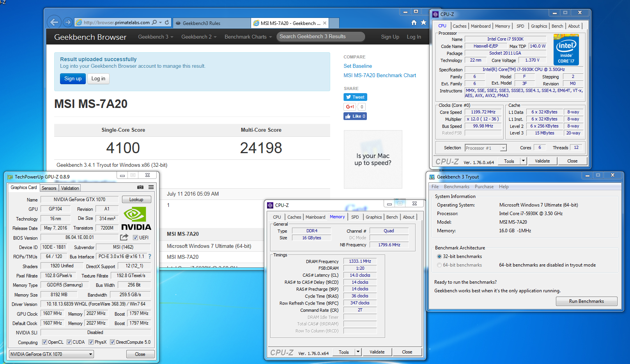Screen dimensions: 630x364
Task: Click the Geekbench 3 Tryout title bar icon
Action: coord(432,177)
